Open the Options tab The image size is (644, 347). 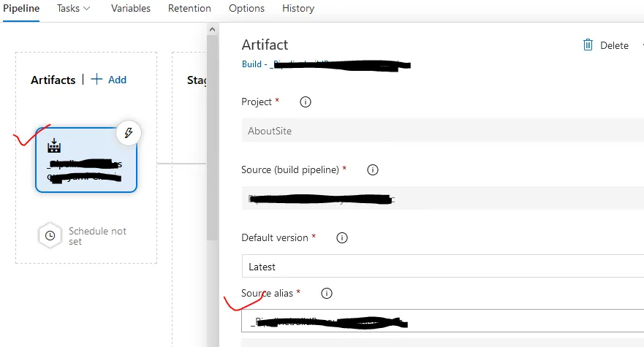coord(246,9)
